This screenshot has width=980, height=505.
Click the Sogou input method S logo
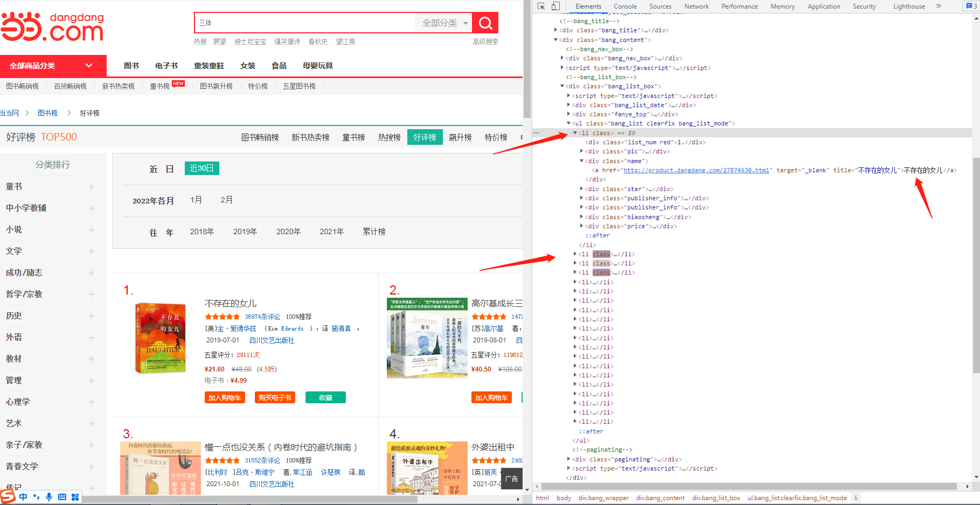[7, 496]
